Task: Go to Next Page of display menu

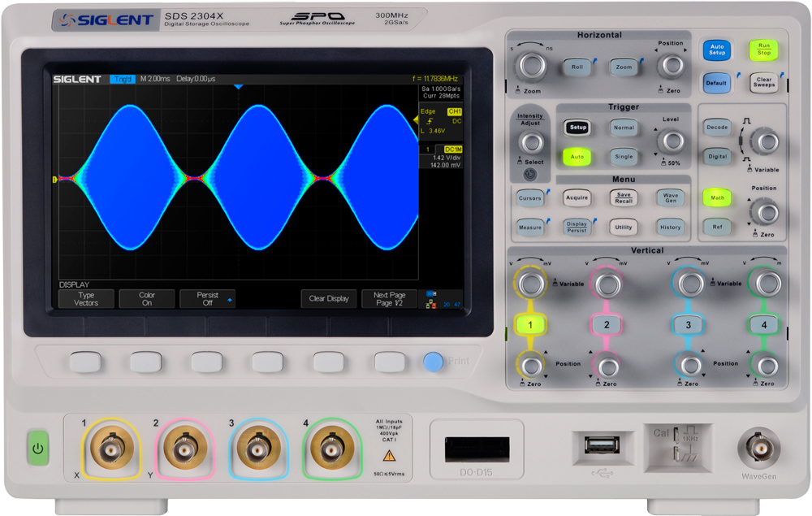Action: click(389, 299)
